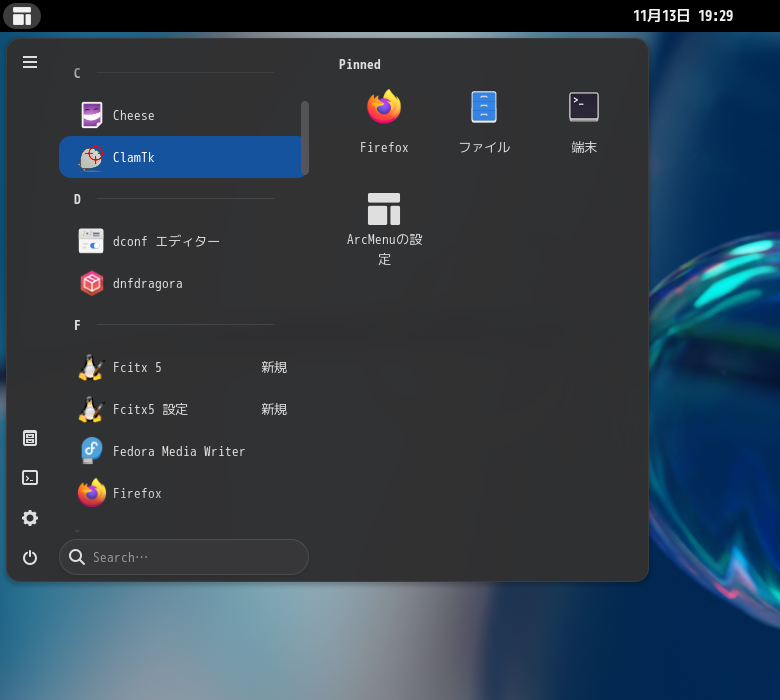This screenshot has height=700, width=780.
Task: Open pinned ファイル file manager icon
Action: tap(484, 106)
